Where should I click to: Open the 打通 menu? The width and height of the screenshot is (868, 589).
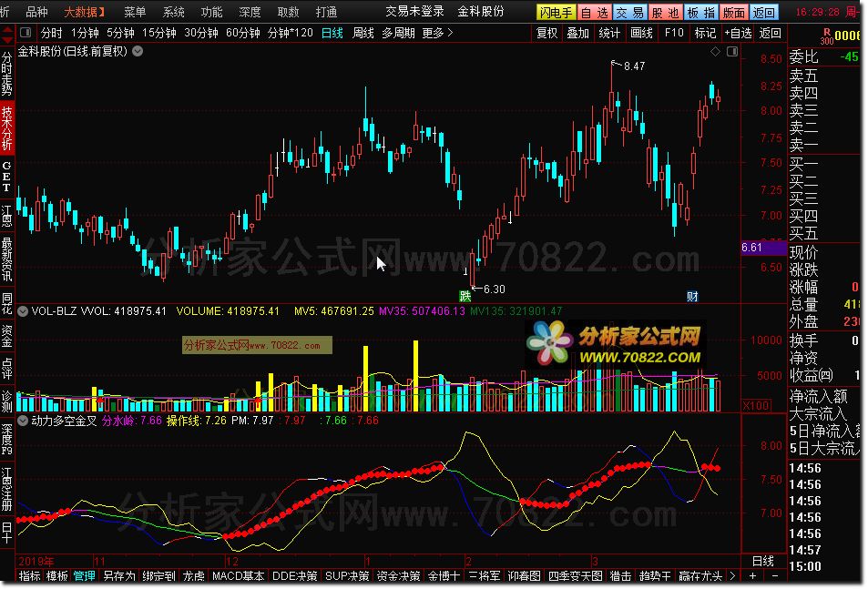pyautogui.click(x=326, y=12)
